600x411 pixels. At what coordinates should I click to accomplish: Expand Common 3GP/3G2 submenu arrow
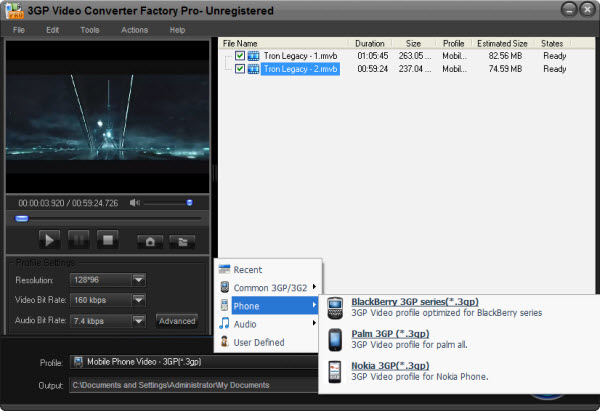coord(314,287)
